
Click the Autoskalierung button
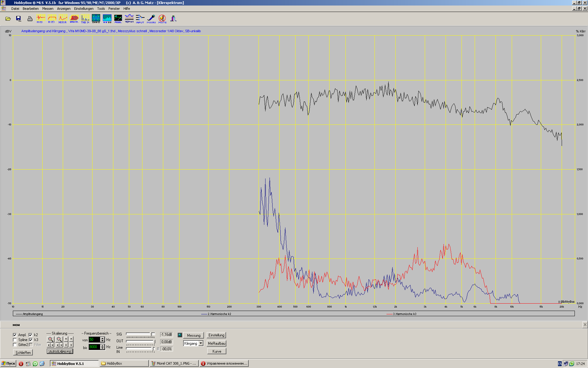click(x=60, y=351)
